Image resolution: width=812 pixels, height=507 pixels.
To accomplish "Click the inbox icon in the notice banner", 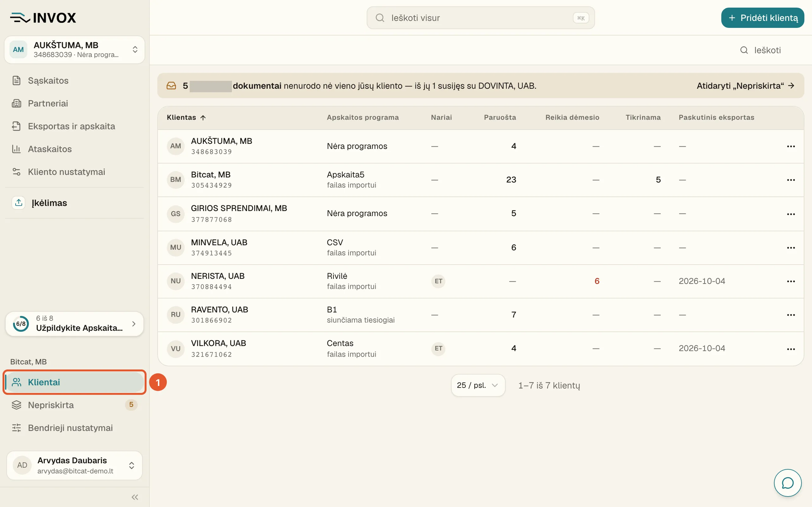I will coord(172,86).
